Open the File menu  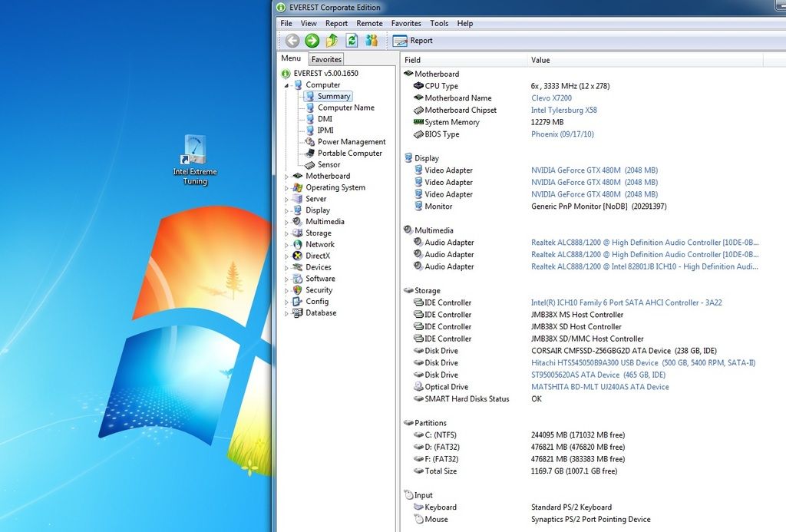[286, 23]
